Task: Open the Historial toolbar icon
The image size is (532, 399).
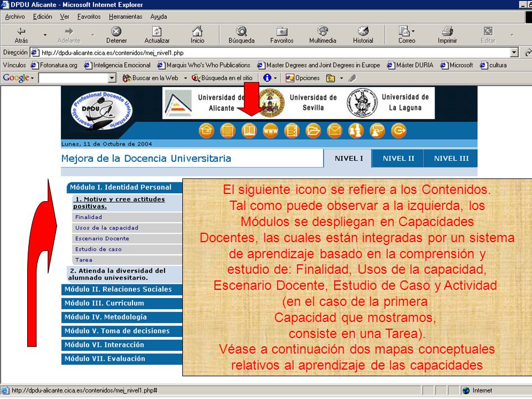Action: click(x=363, y=31)
